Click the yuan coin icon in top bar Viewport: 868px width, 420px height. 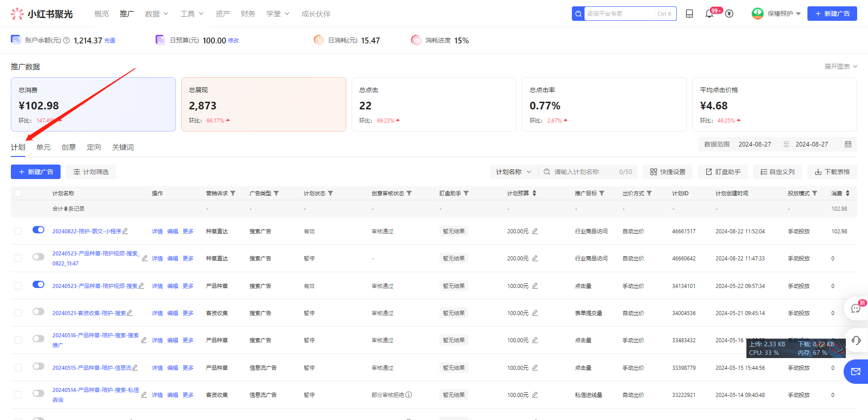[729, 14]
